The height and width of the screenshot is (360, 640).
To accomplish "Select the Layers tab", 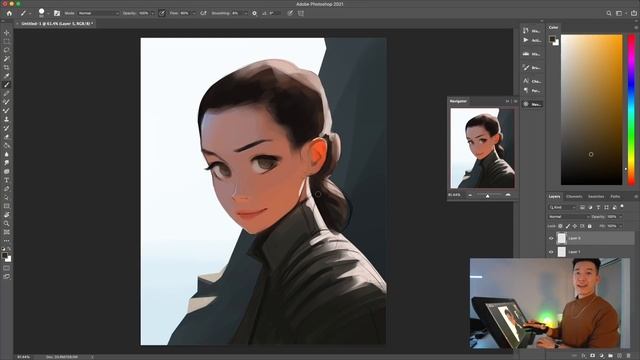I will coord(554,197).
